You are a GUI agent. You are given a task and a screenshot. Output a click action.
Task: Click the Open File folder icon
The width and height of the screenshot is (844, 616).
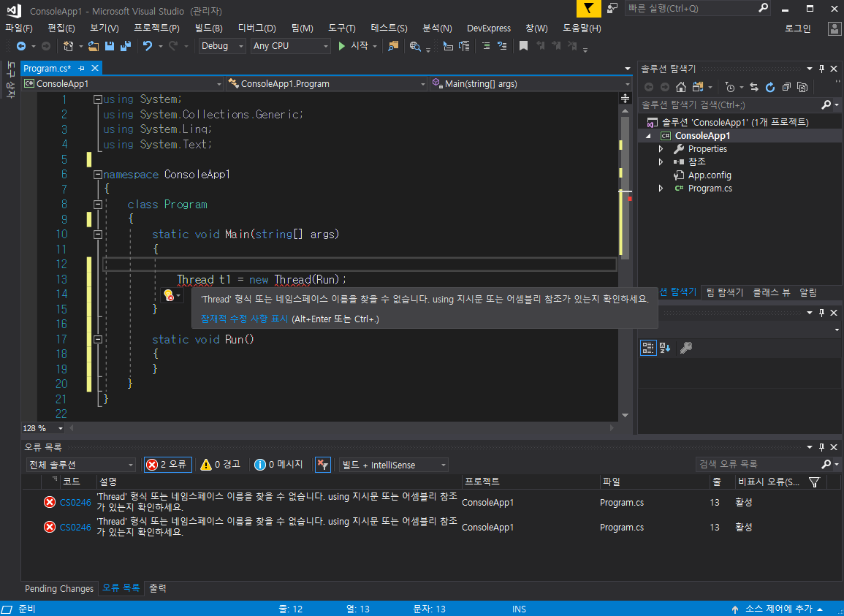[94, 46]
